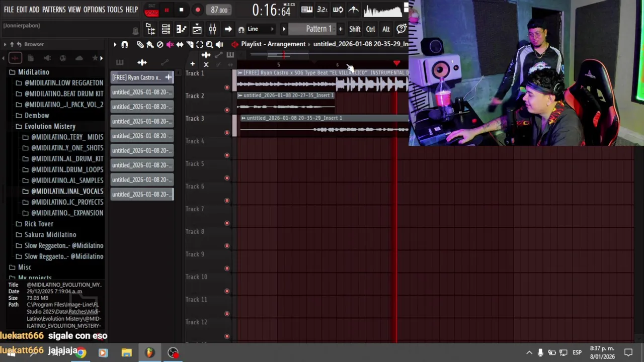Image resolution: width=644 pixels, height=362 pixels.
Task: Open the Channel rack icon
Action: tap(166, 29)
